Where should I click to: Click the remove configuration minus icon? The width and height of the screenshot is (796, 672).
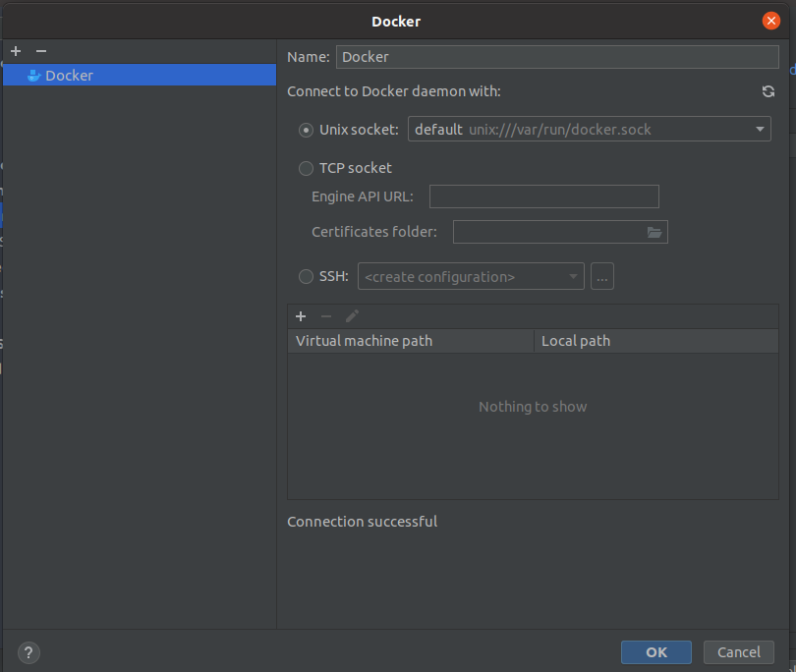point(40,51)
